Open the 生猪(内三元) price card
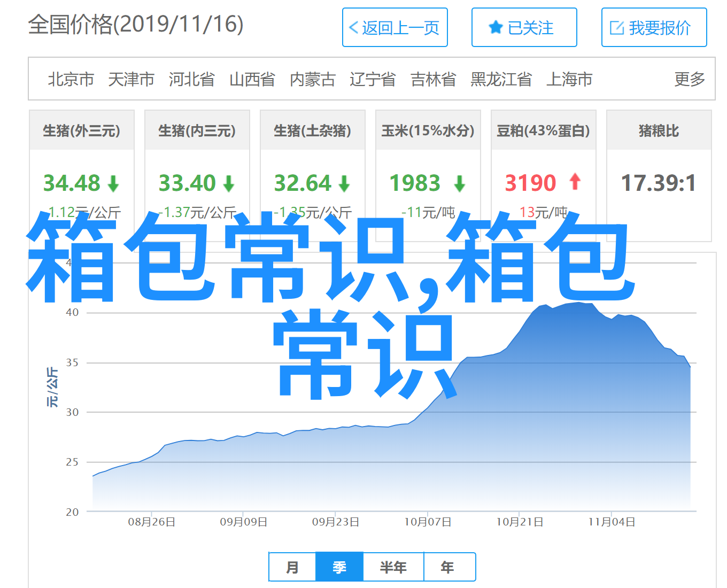 (197, 176)
